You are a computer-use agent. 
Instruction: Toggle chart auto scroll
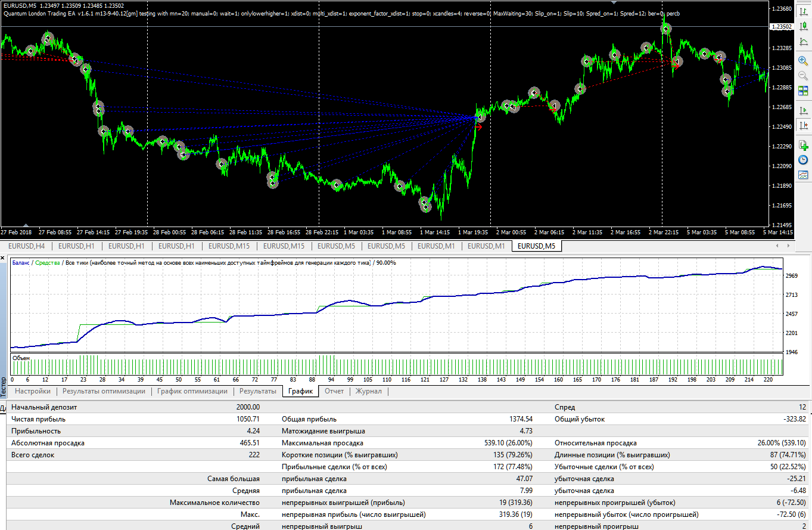803,110
